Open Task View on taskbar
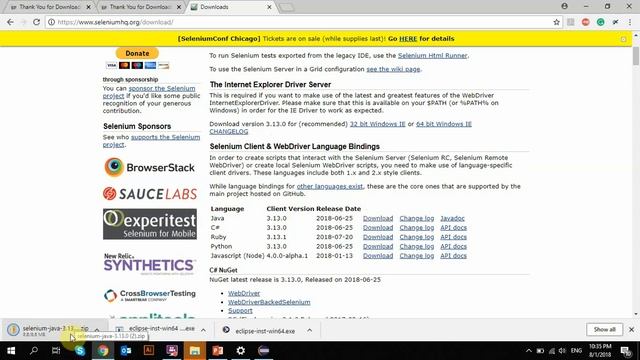Screen dimensions: 640x360 coord(56,351)
